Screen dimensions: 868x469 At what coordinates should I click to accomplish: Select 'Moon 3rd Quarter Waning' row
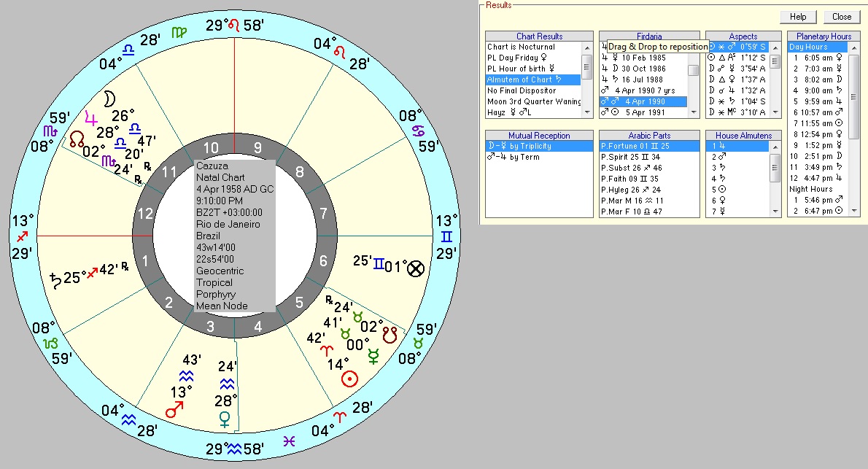pyautogui.click(x=534, y=101)
